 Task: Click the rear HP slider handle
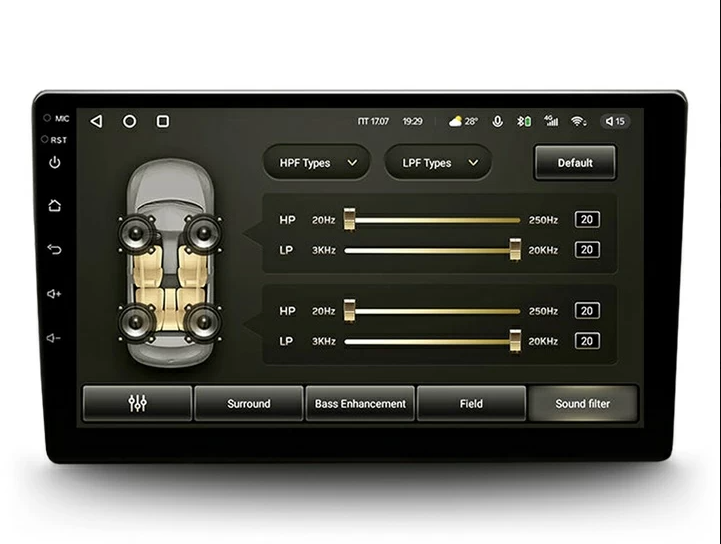click(x=349, y=311)
